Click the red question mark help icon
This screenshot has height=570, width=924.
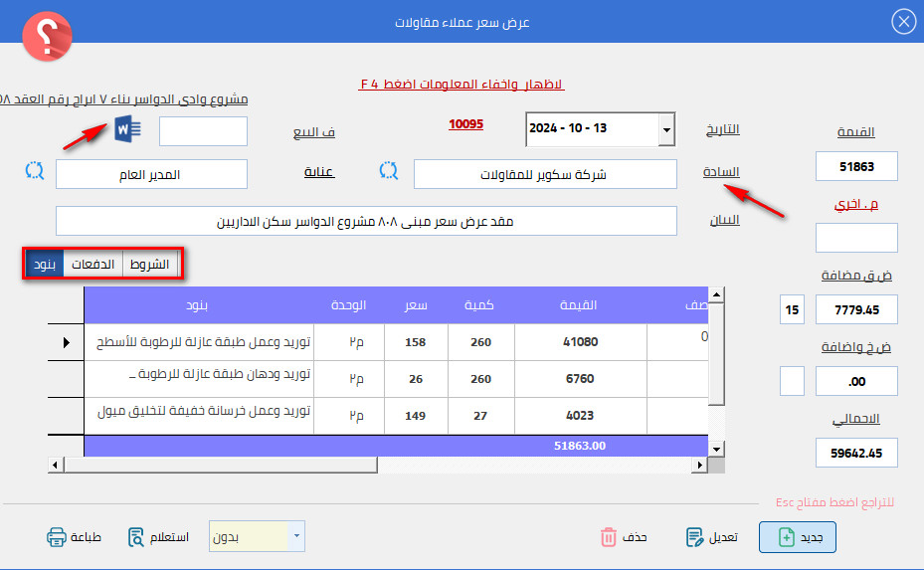pos(47,38)
